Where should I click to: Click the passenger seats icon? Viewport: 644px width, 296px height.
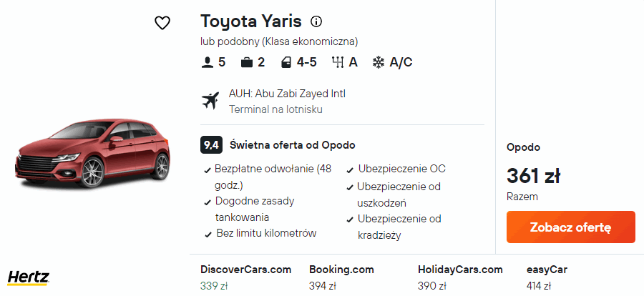pos(208,63)
